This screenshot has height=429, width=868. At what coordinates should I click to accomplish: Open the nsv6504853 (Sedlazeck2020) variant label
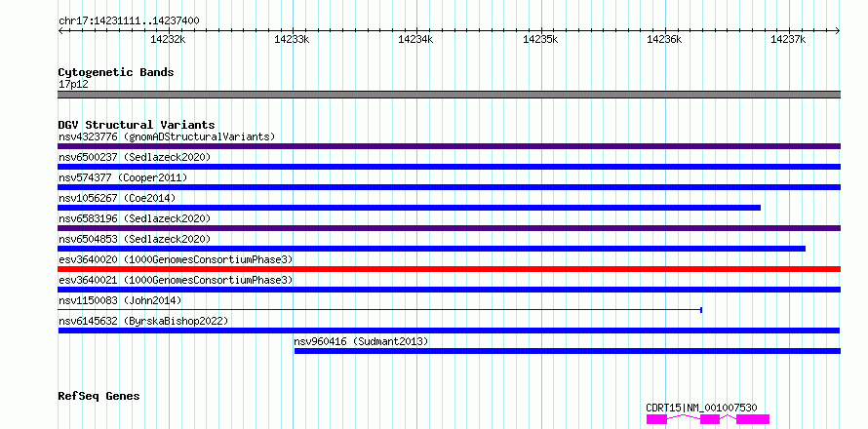pos(135,239)
